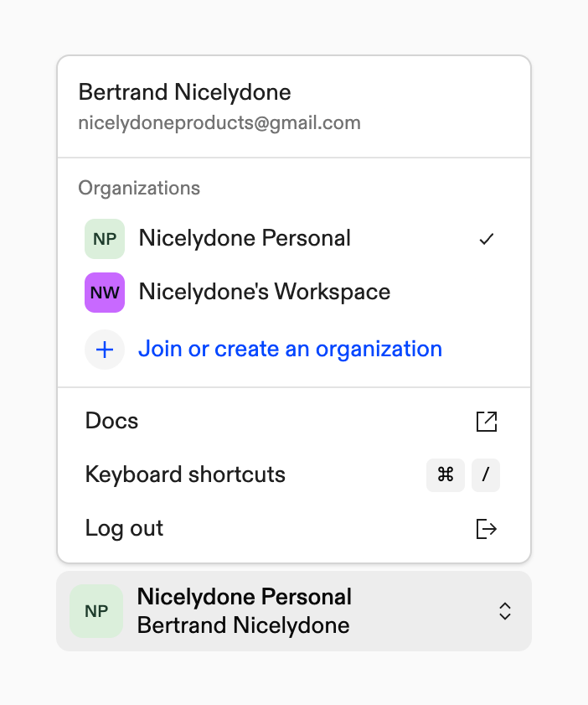Click the external link icon beside Docs
The height and width of the screenshot is (705, 588).
point(486,421)
